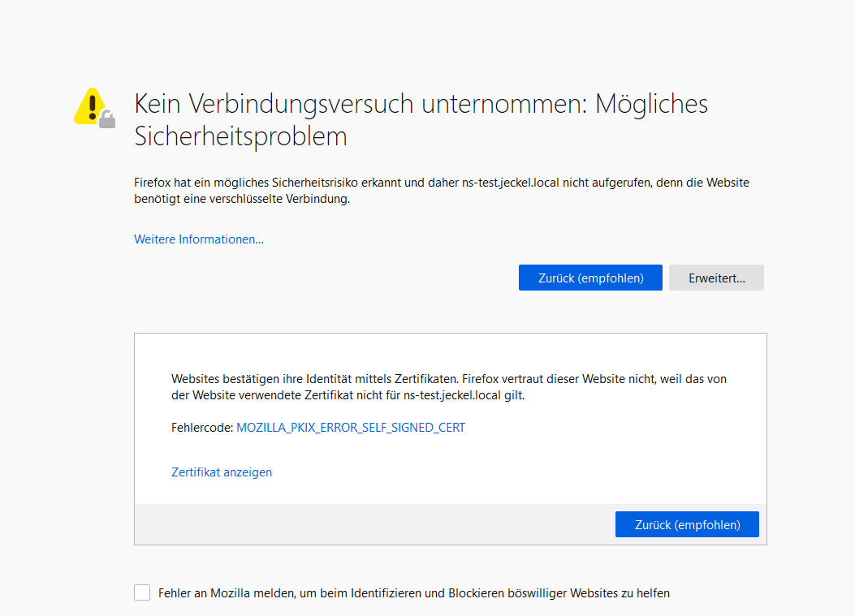Viewport: 855px width, 616px height.
Task: Expand details with the 'Erweitert…' button
Action: pos(716,278)
